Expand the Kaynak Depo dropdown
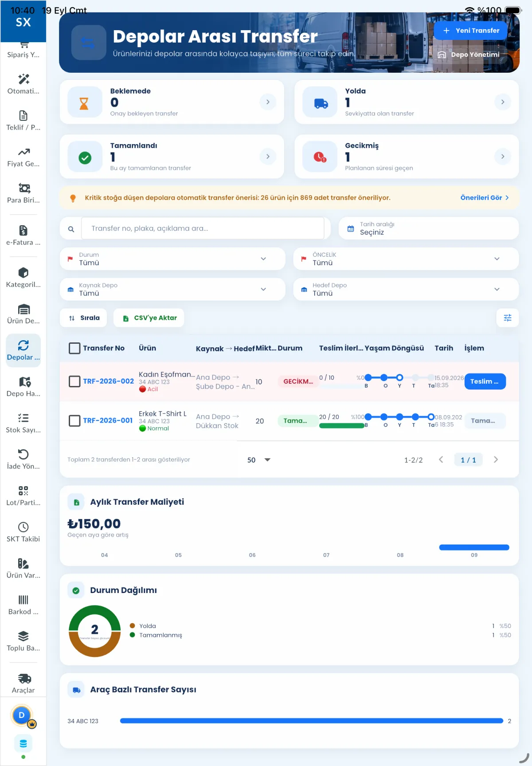Image resolution: width=532 pixels, height=766 pixels. (x=172, y=289)
